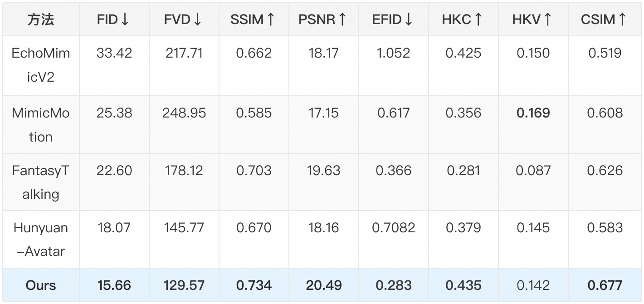The height and width of the screenshot is (304, 644).
Task: Click the Hunyuan-Avatar row label
Action: pyautogui.click(x=41, y=239)
